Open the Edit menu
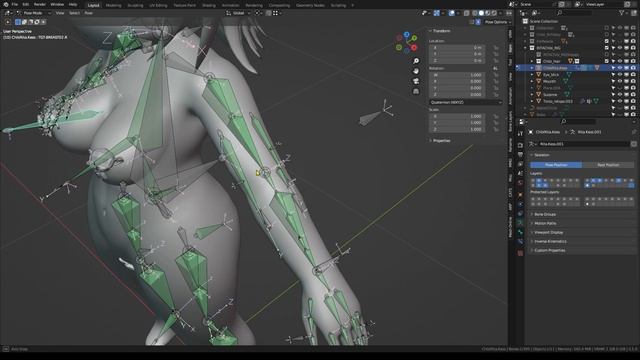This screenshot has width=640, height=360. [x=26, y=4]
